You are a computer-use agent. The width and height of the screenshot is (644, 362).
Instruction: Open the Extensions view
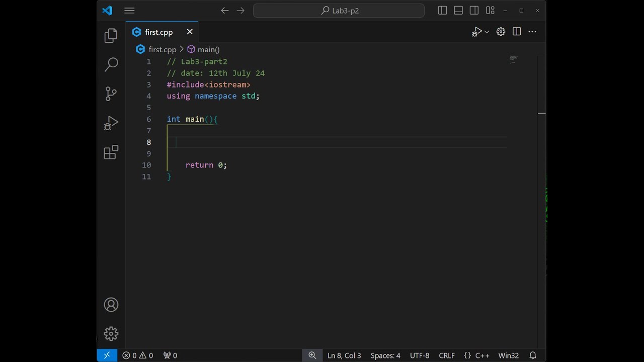click(x=111, y=152)
